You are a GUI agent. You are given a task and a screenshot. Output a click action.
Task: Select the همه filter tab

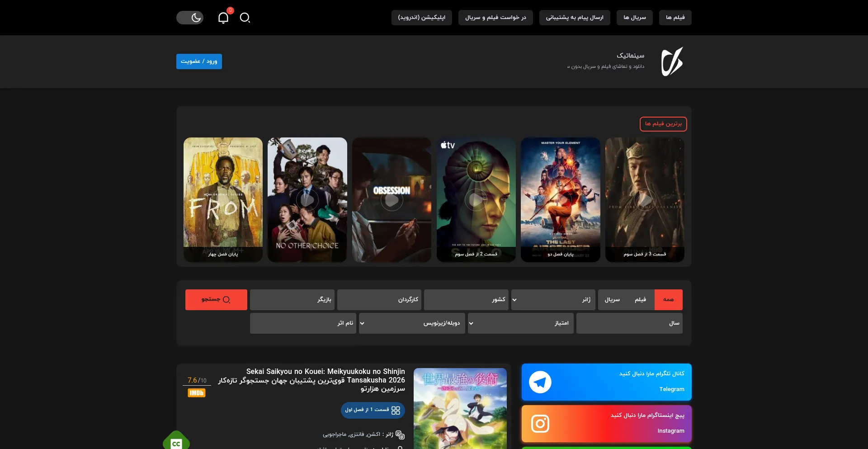click(x=668, y=300)
